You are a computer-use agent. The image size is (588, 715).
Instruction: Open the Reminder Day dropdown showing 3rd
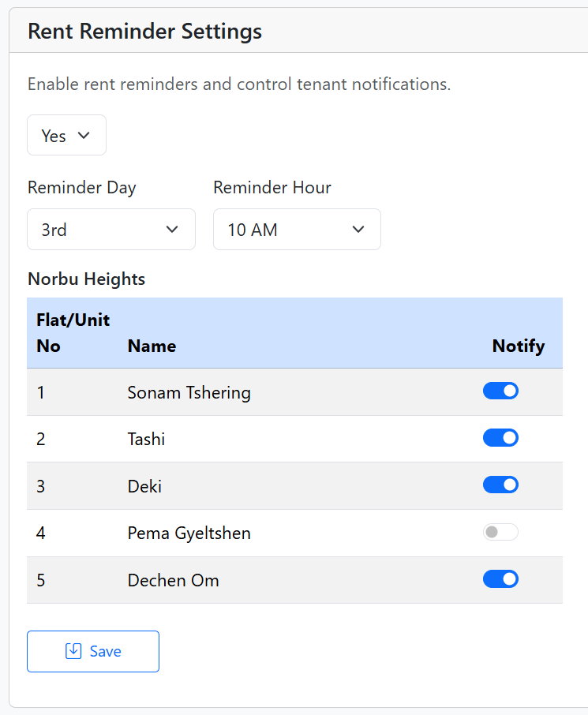(x=110, y=230)
